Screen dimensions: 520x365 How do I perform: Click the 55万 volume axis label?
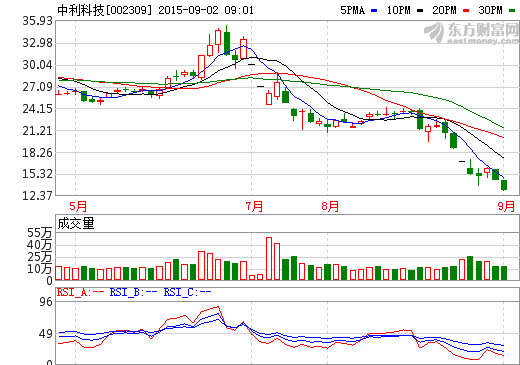tap(40, 233)
